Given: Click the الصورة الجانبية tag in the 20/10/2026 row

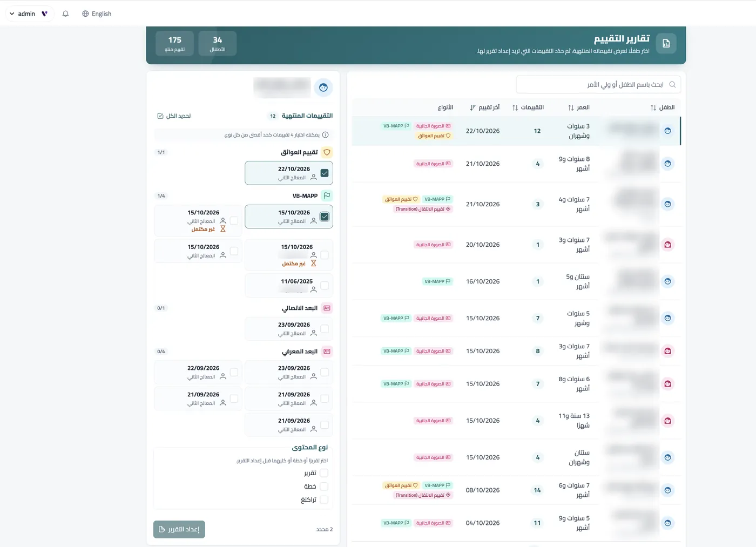Looking at the screenshot, I should (433, 245).
